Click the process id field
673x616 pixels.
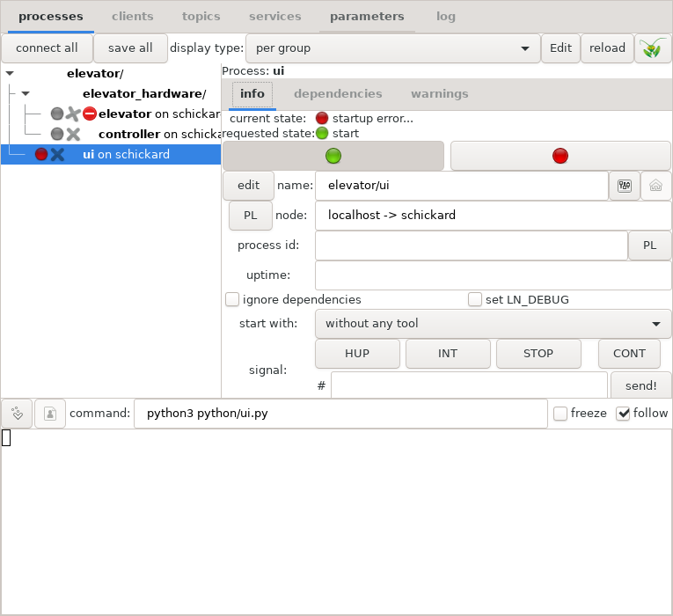(x=472, y=246)
